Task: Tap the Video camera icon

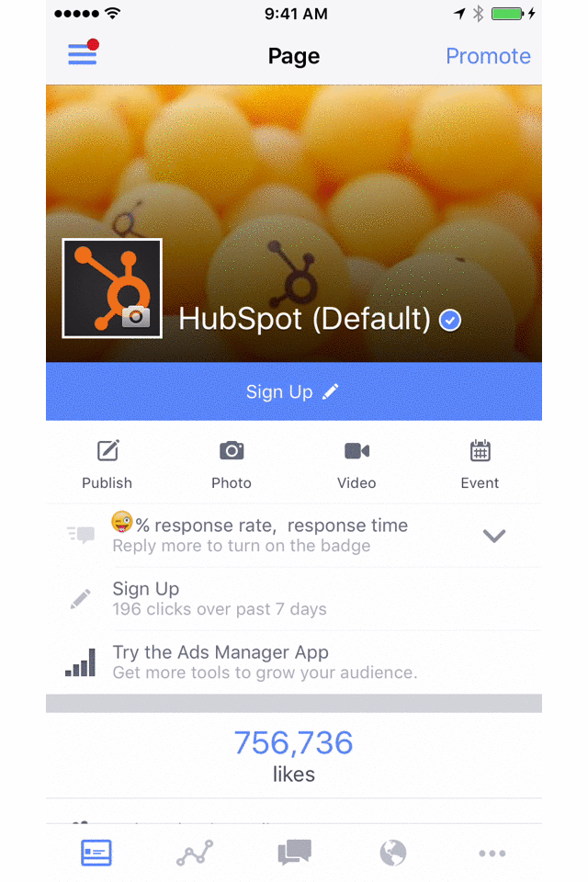Action: (356, 450)
